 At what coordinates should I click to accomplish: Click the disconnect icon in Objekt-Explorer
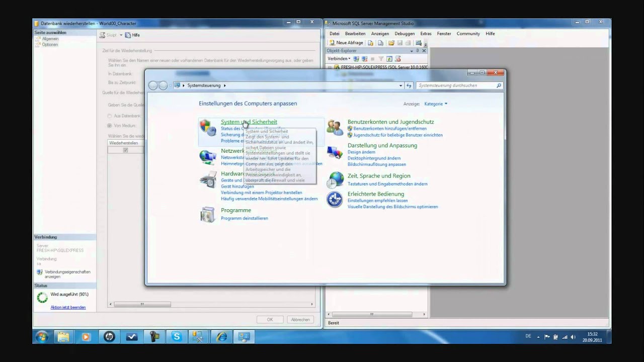365,59
